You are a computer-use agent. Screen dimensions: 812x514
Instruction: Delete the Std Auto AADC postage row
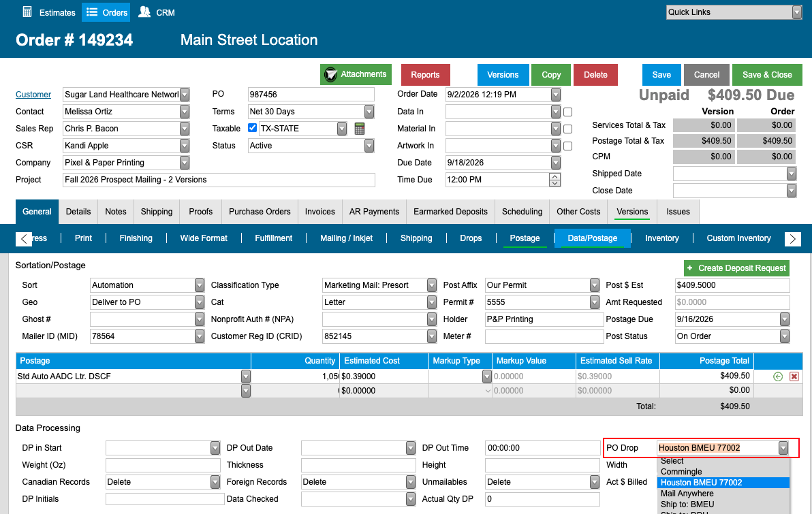coord(794,376)
